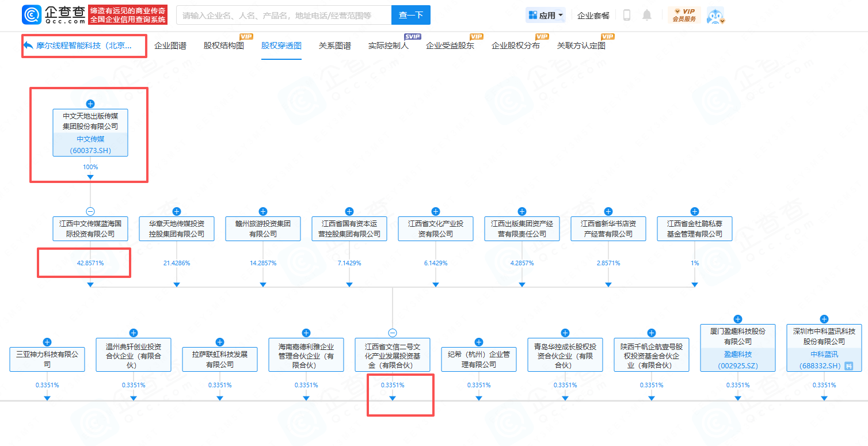Expand 赣州旅游投资集团 node
The height and width of the screenshot is (446, 868).
point(263,211)
